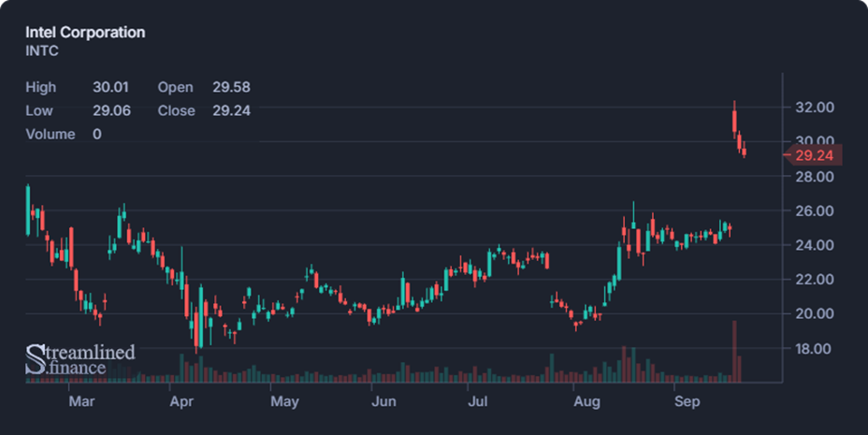The image size is (868, 435).
Task: Click the Jul label on time axis
Action: (478, 401)
